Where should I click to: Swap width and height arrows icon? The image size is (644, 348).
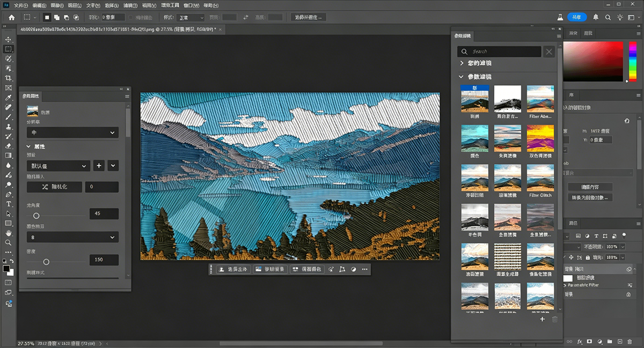[246, 17]
